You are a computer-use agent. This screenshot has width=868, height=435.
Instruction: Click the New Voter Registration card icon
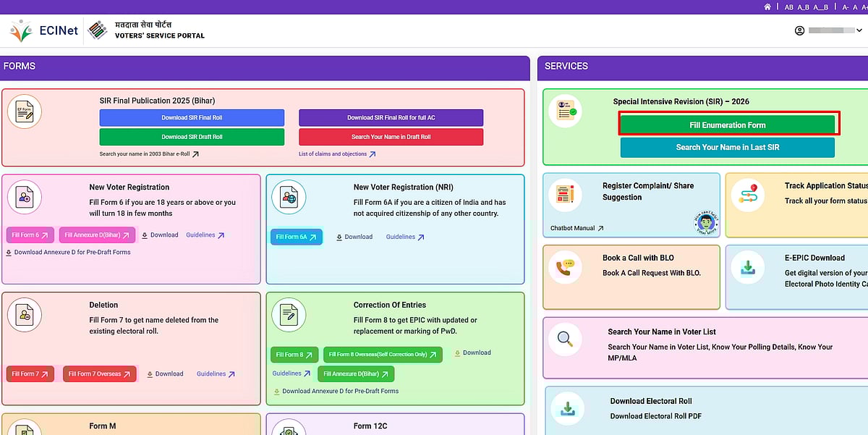(25, 197)
